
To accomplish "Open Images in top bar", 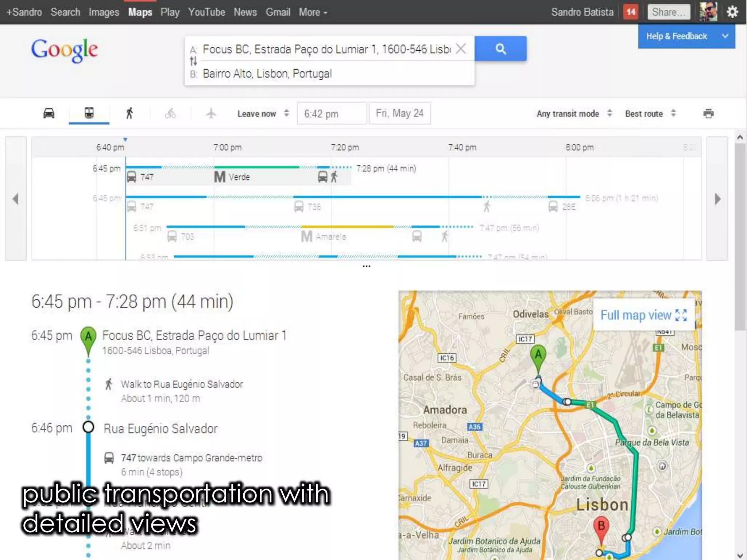I will pyautogui.click(x=104, y=12).
